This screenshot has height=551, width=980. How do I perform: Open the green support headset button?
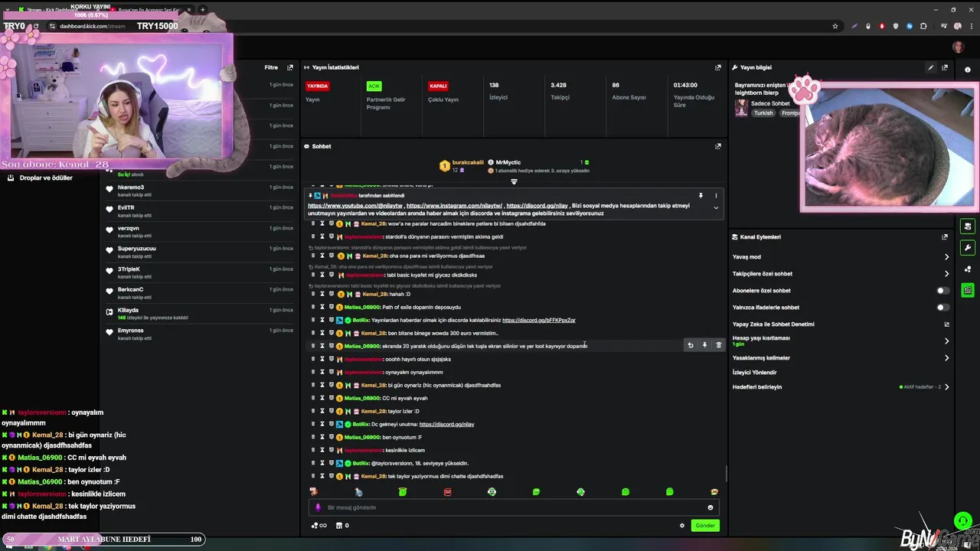[963, 521]
